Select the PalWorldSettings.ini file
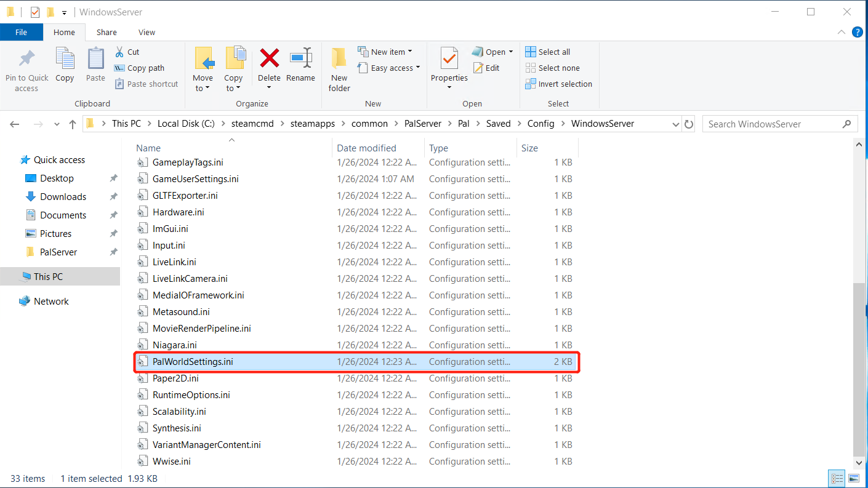This screenshot has height=488, width=868. [356, 362]
